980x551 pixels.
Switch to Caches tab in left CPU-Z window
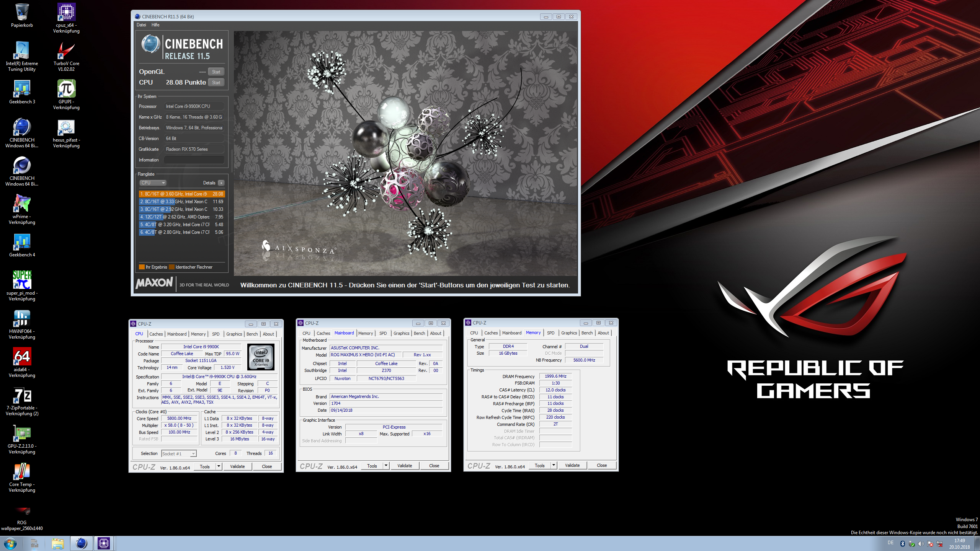coord(156,334)
